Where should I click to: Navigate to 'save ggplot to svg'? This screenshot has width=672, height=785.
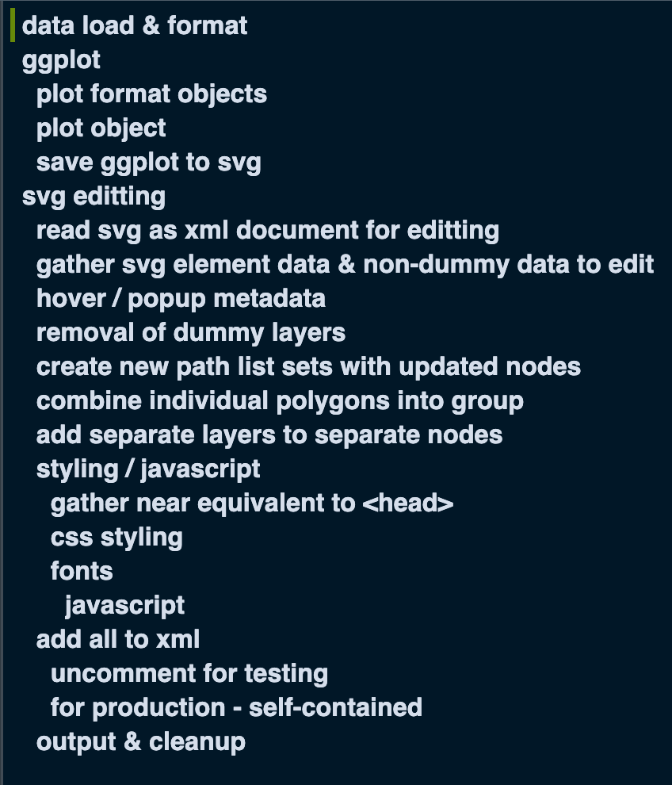pyautogui.click(x=148, y=162)
